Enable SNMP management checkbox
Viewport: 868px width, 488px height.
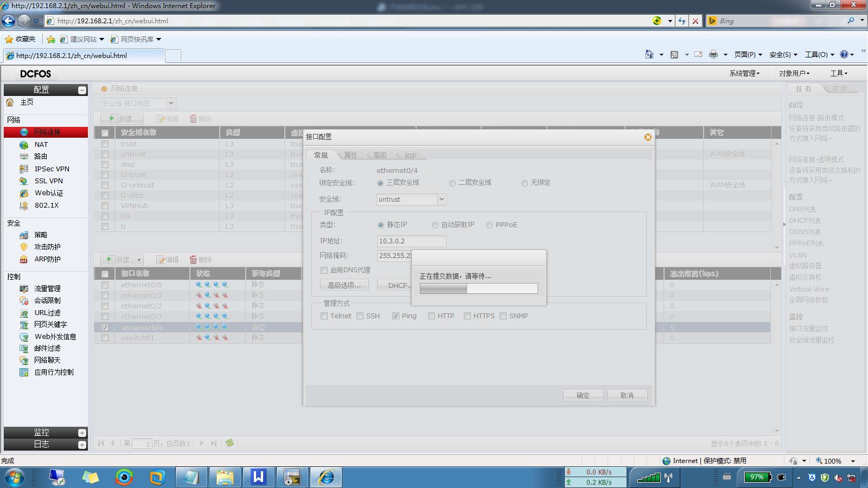click(503, 316)
